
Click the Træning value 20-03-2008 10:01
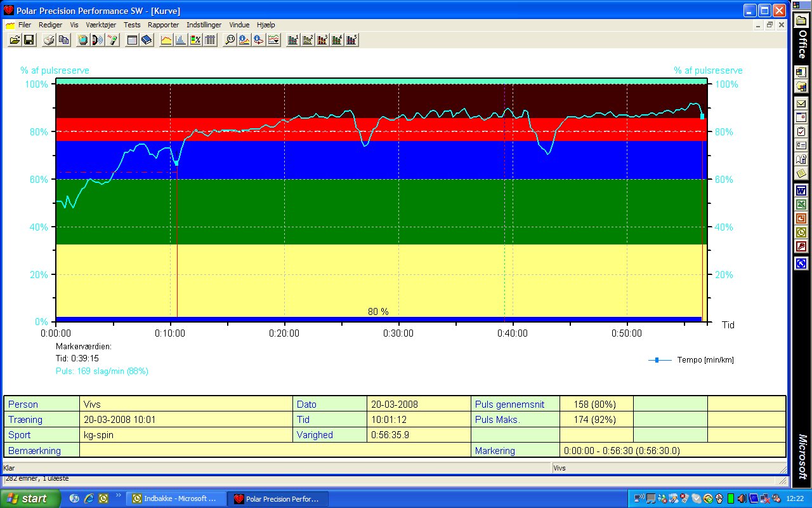187,420
